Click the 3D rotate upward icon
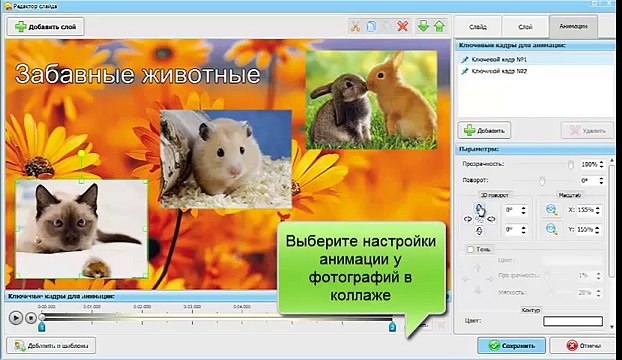622x360 pixels. pos(479,208)
